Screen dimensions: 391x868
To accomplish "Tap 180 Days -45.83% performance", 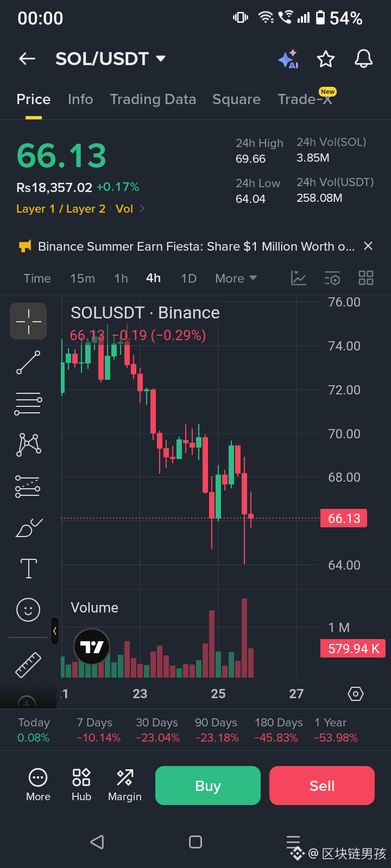I will tap(279, 730).
